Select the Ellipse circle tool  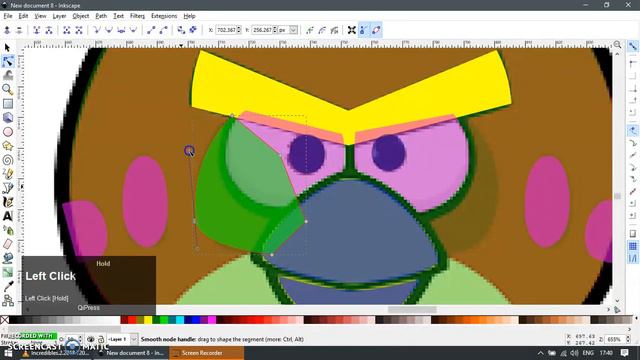point(7,132)
